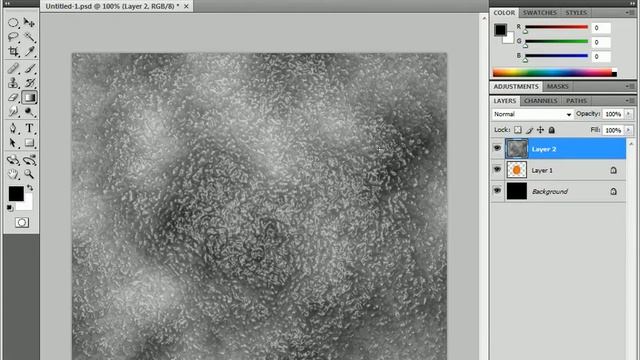The height and width of the screenshot is (360, 640).
Task: Select the Dodge tool
Action: [x=29, y=111]
